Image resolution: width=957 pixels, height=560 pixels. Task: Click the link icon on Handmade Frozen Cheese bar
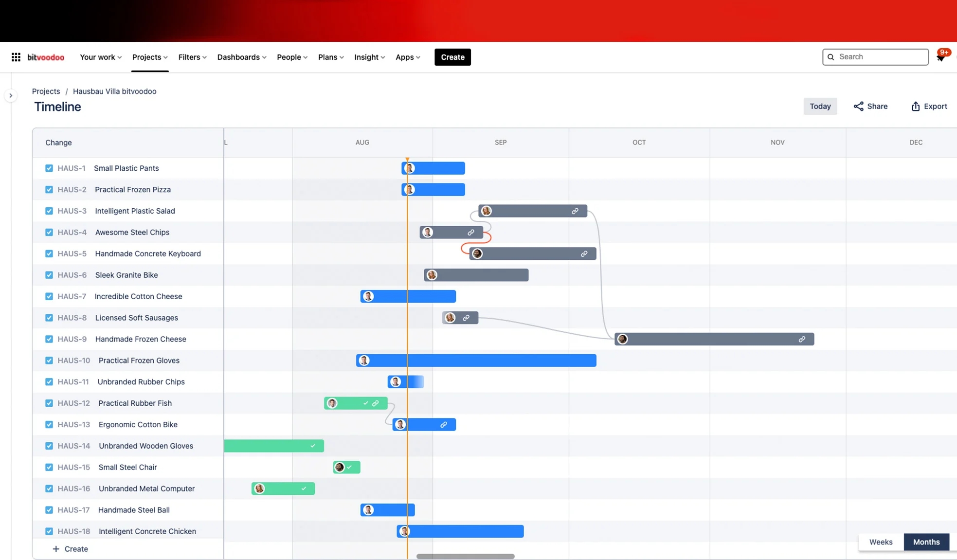[x=802, y=339]
